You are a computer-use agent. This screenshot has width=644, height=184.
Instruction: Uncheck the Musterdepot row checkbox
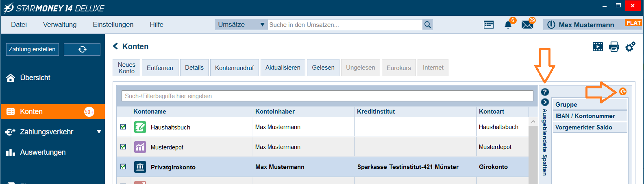[x=123, y=147]
